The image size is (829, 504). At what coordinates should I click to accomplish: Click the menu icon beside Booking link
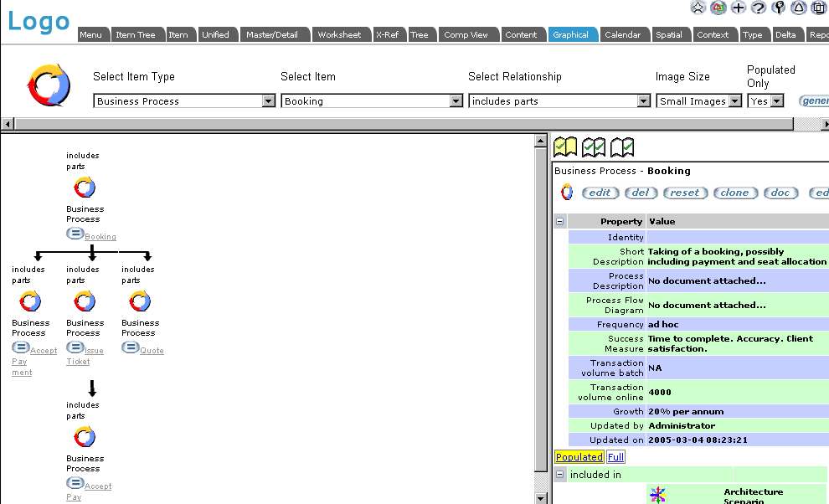pyautogui.click(x=75, y=234)
